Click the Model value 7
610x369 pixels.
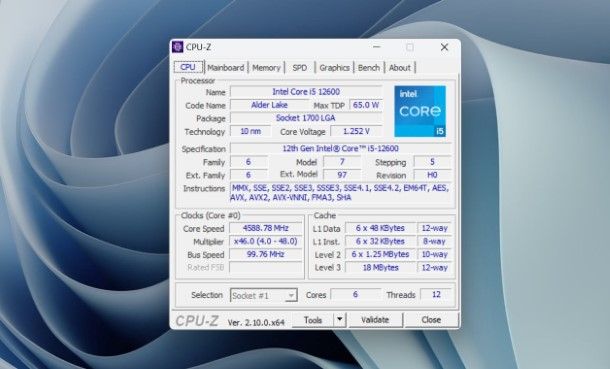coord(342,161)
